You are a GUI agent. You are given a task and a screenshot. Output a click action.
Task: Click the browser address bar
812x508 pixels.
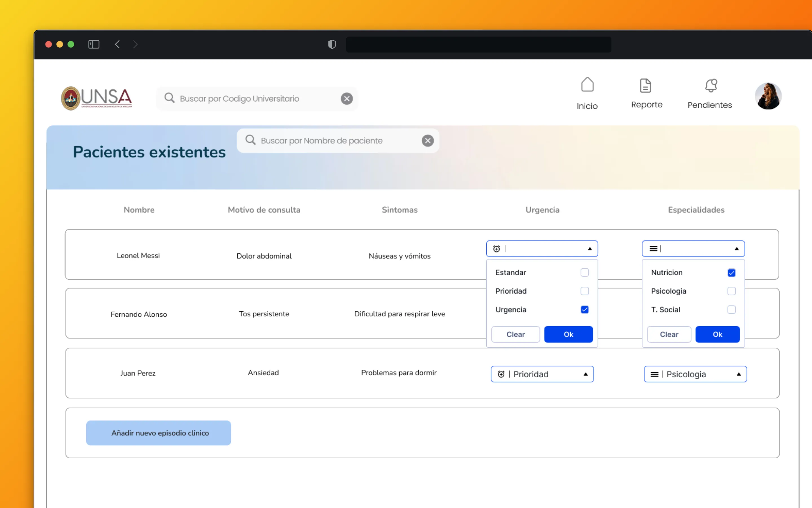pos(478,44)
